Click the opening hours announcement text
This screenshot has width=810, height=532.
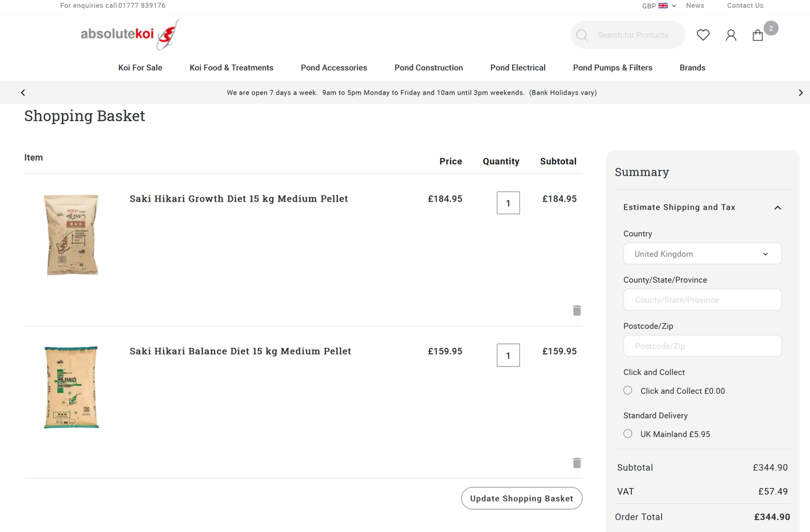pyautogui.click(x=412, y=92)
